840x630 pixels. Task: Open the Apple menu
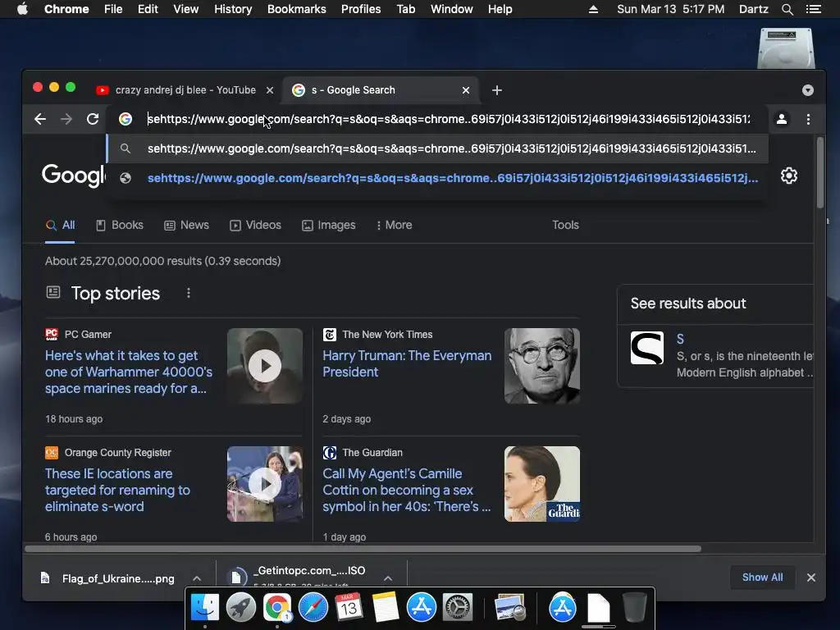point(22,9)
